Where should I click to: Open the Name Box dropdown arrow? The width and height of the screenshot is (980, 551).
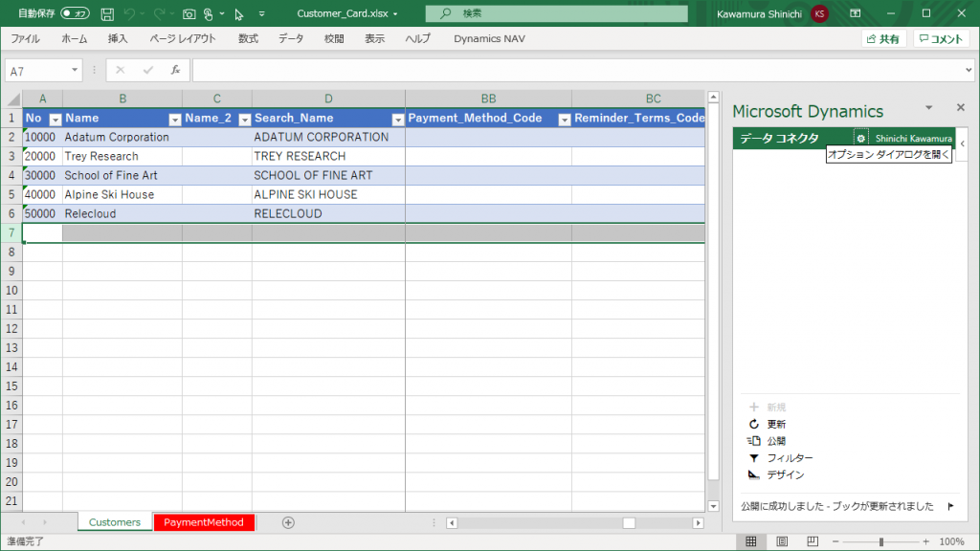pos(75,71)
